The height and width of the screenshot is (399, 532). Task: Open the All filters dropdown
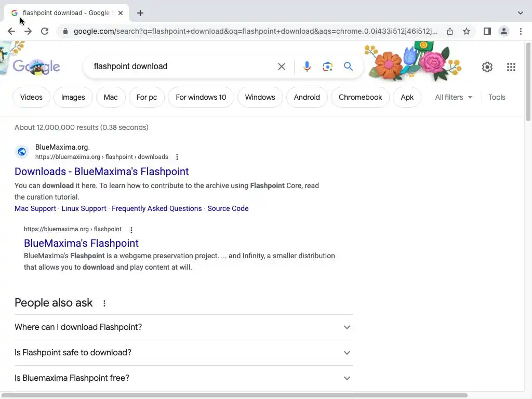point(454,97)
